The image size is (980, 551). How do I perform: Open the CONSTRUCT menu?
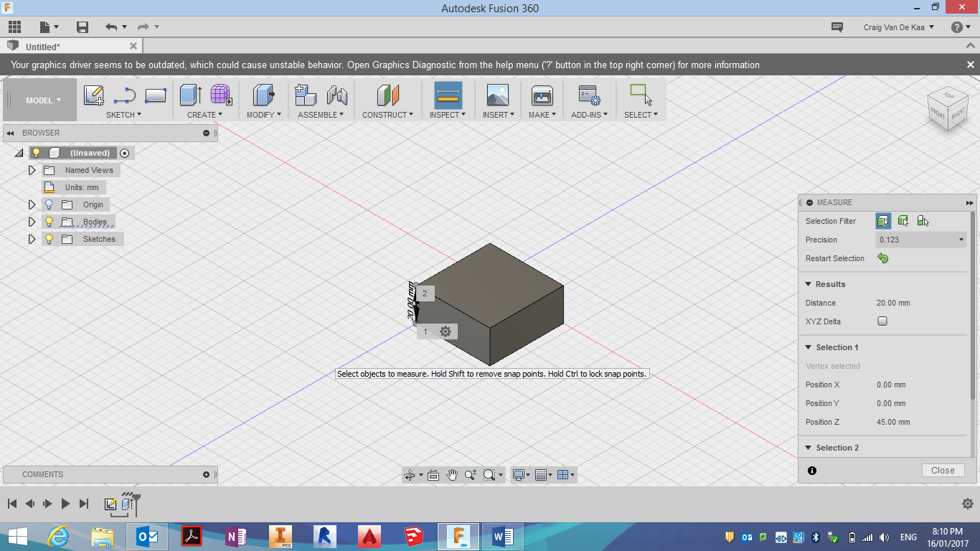pyautogui.click(x=387, y=115)
